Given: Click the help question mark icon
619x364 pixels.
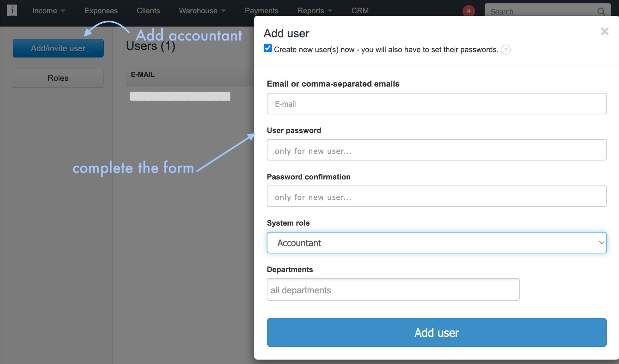Looking at the screenshot, I should [x=506, y=50].
